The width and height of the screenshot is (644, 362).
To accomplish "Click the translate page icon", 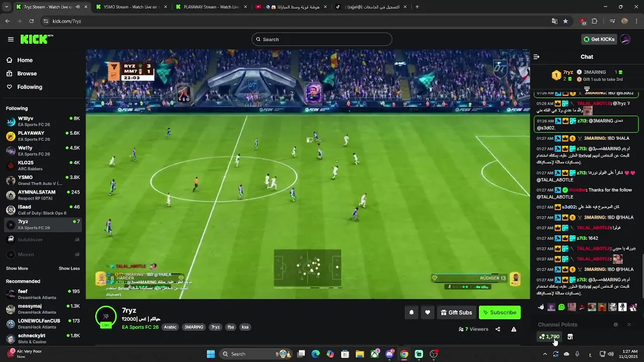I will pos(554,21).
